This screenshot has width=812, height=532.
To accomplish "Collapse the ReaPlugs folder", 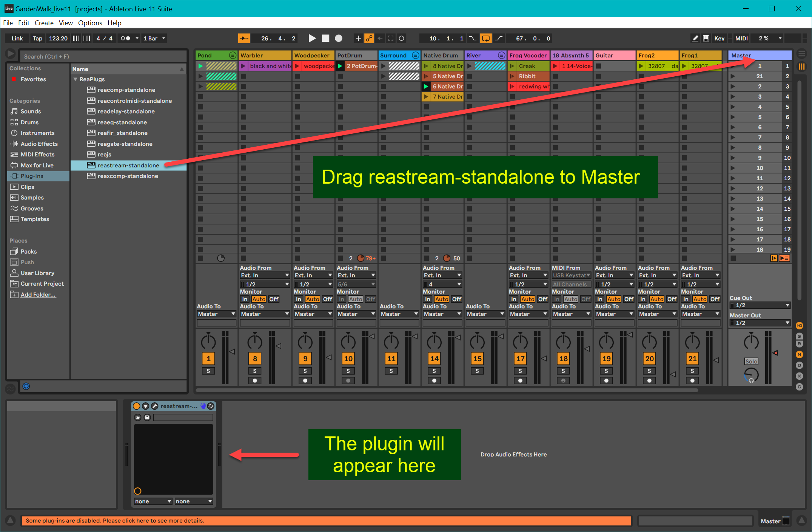I will pos(75,79).
